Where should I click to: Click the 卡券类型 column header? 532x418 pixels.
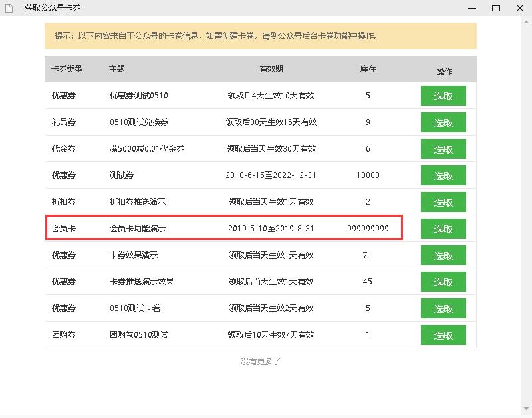(67, 69)
